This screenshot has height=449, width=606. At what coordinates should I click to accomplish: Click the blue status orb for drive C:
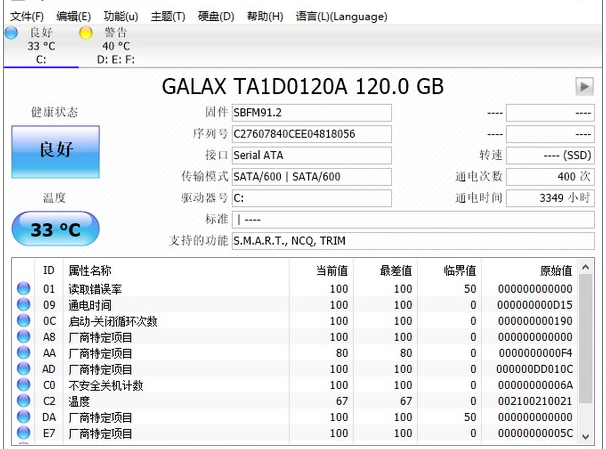tap(11, 32)
